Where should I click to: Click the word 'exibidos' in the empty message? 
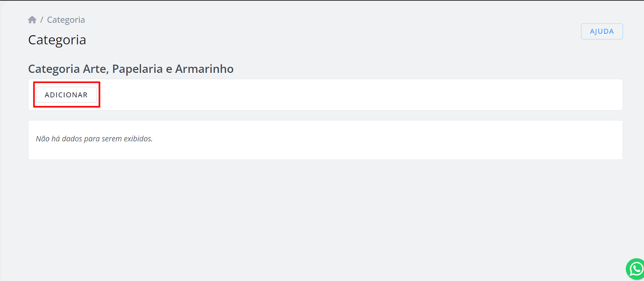pos(138,139)
